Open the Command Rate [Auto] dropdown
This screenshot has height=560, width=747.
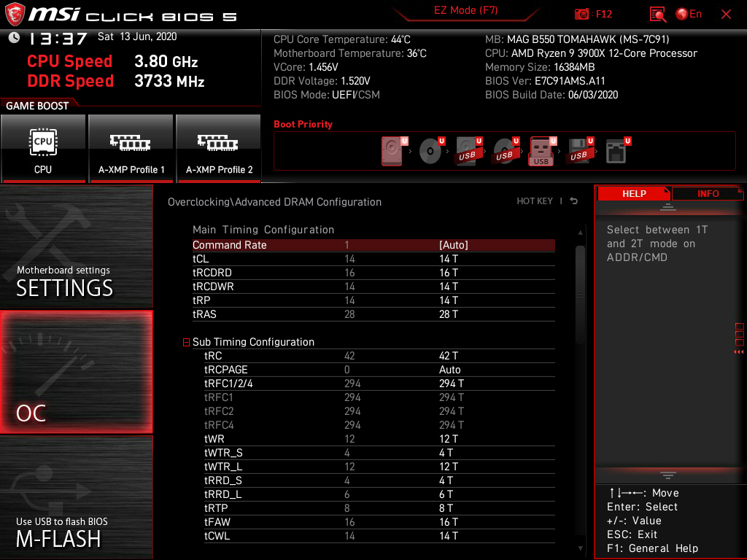click(x=454, y=245)
